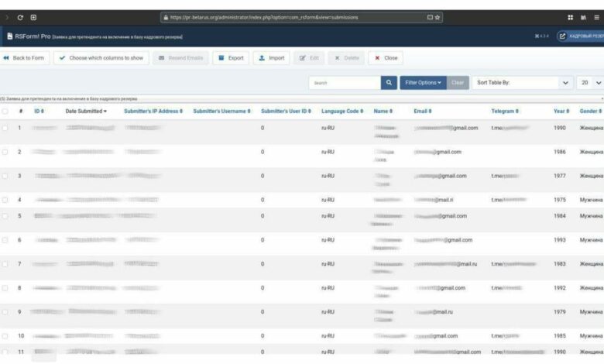Screen dimensions: 604x364
Task: Open the Sort Table By dropdown
Action: click(x=523, y=82)
